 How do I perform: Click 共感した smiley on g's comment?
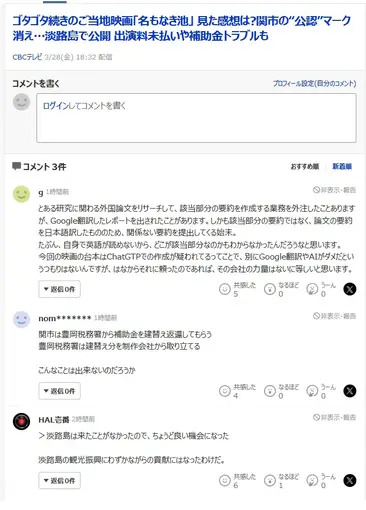[225, 289]
